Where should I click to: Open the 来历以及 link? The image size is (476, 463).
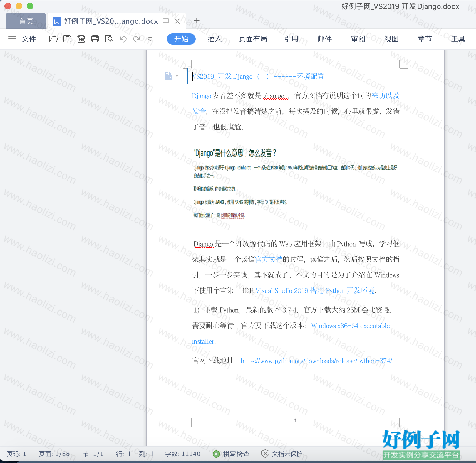tap(386, 96)
